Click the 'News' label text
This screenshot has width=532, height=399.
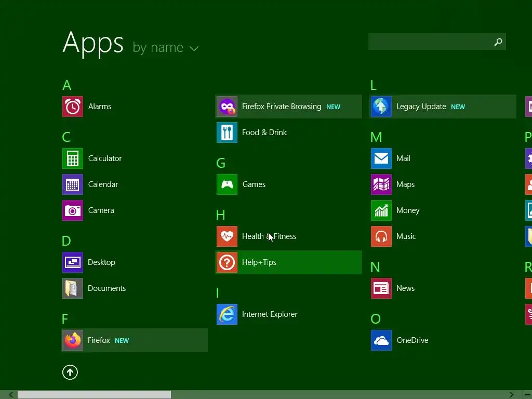(x=405, y=288)
